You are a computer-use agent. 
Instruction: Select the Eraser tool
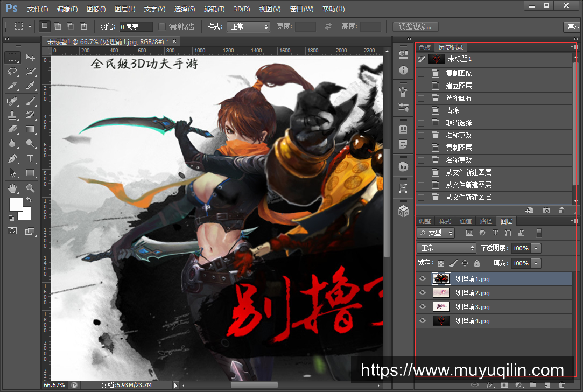(12, 129)
